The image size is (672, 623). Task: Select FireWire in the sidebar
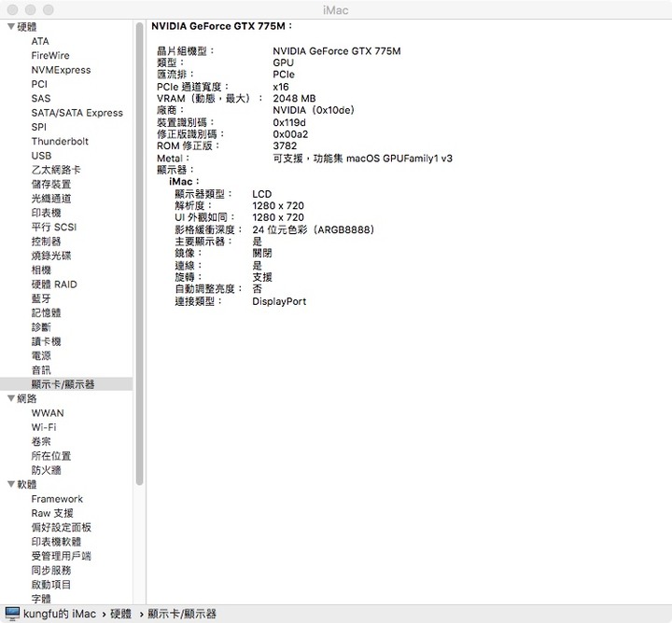tap(50, 55)
